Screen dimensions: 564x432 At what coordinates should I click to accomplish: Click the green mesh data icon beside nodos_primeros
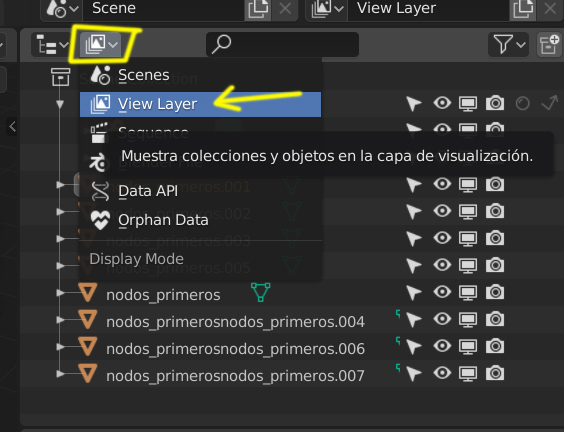[260, 292]
